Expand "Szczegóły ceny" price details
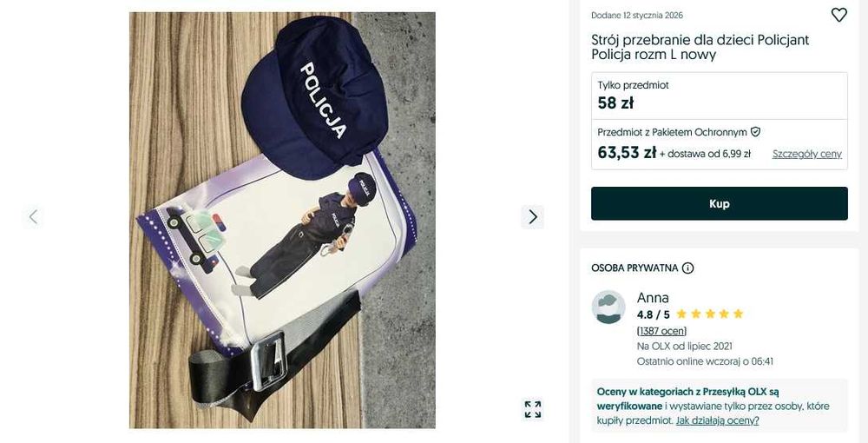 pos(806,154)
